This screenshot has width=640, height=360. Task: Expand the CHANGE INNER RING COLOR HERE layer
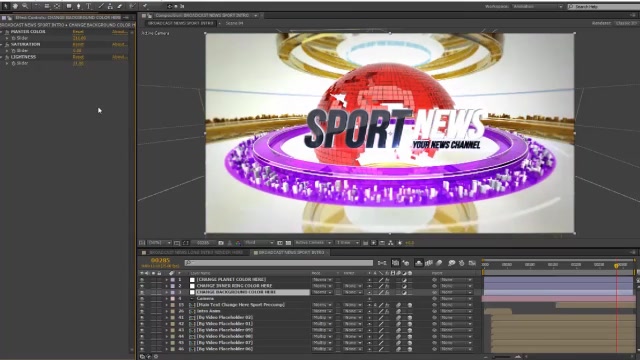pyautogui.click(x=166, y=286)
